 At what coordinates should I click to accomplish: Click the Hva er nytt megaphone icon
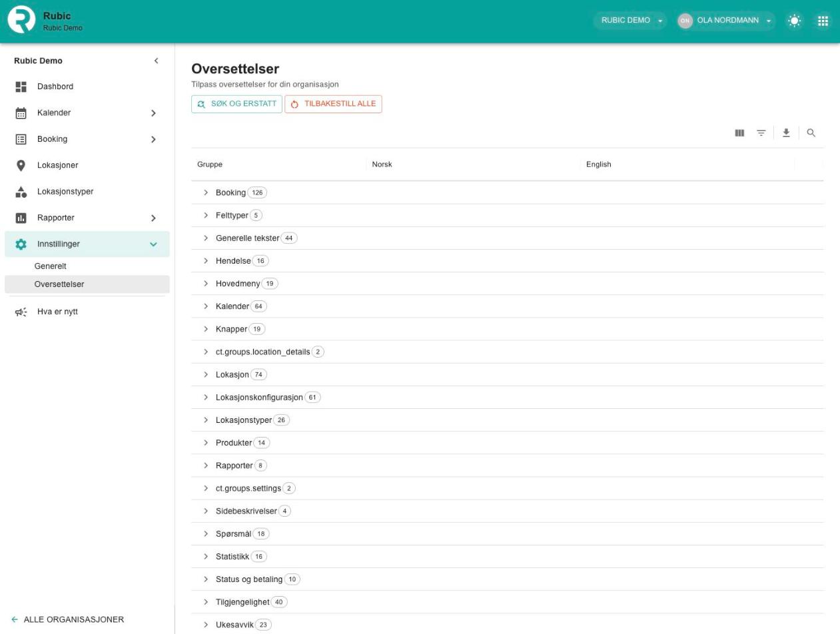(21, 312)
